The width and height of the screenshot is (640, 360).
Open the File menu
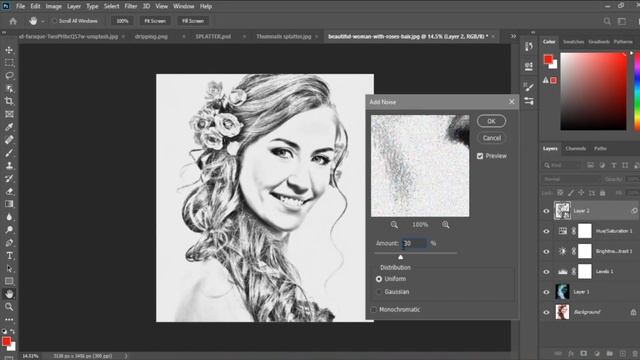20,6
